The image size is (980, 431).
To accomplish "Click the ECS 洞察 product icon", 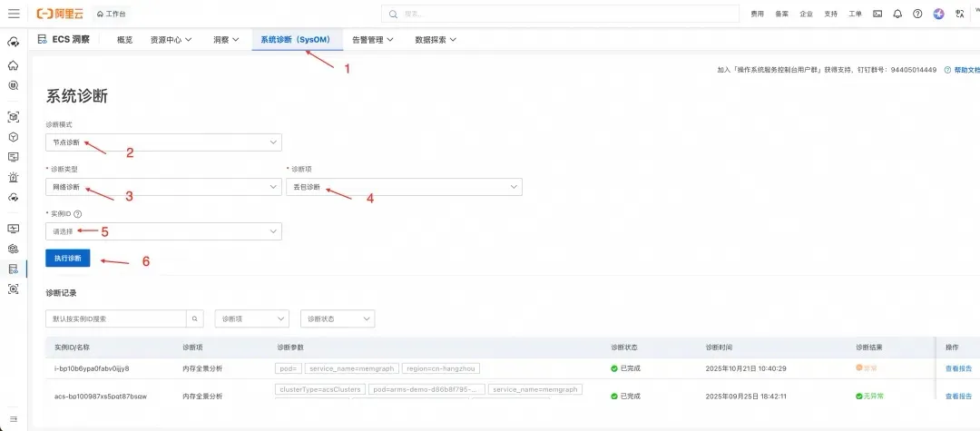I will pos(43,39).
